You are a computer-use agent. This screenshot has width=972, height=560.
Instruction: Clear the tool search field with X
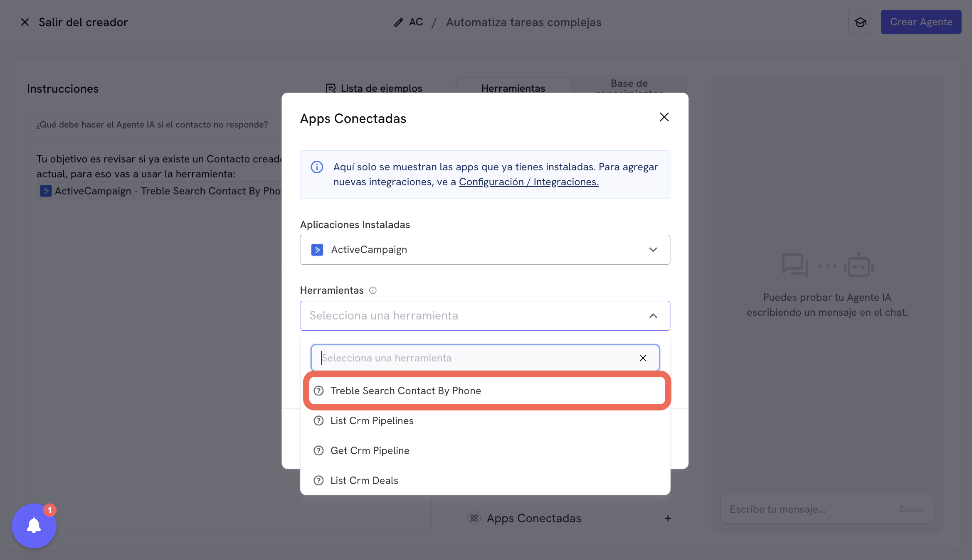pyautogui.click(x=643, y=358)
